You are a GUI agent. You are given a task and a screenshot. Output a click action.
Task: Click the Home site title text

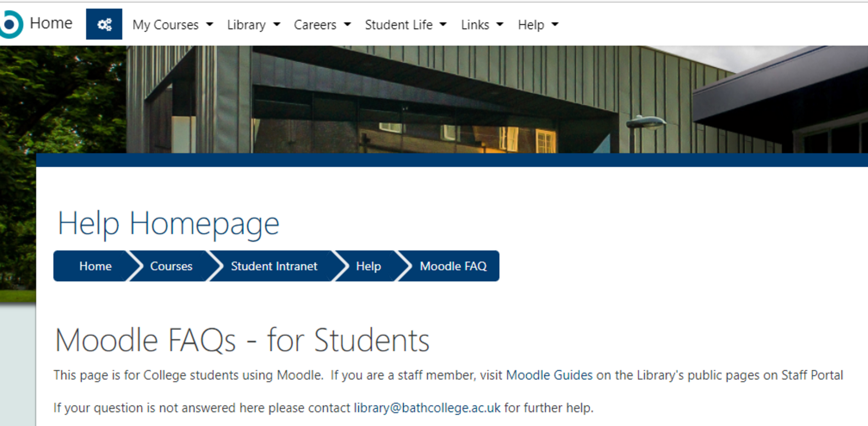51,23
